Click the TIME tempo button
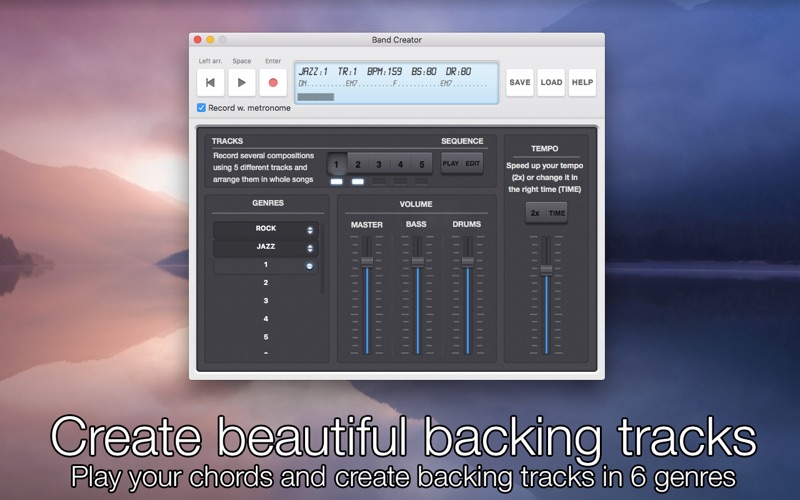800x500 pixels. coord(557,213)
